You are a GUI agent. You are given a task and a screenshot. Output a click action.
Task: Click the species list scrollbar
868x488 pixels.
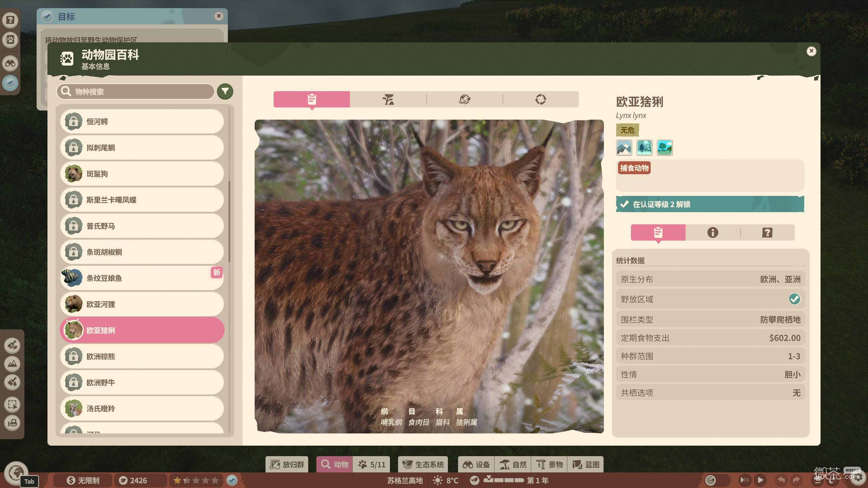point(230,222)
